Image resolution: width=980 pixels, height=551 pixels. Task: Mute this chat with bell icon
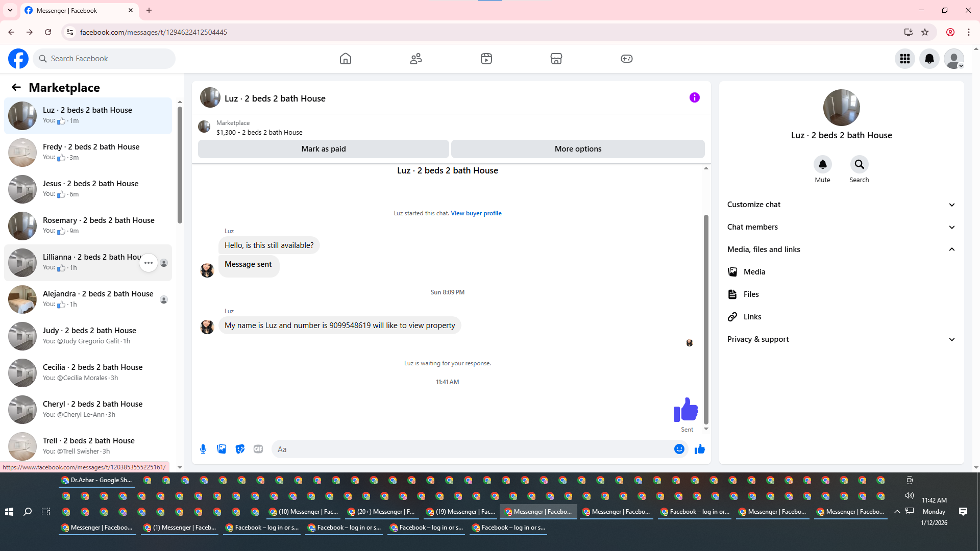click(822, 164)
